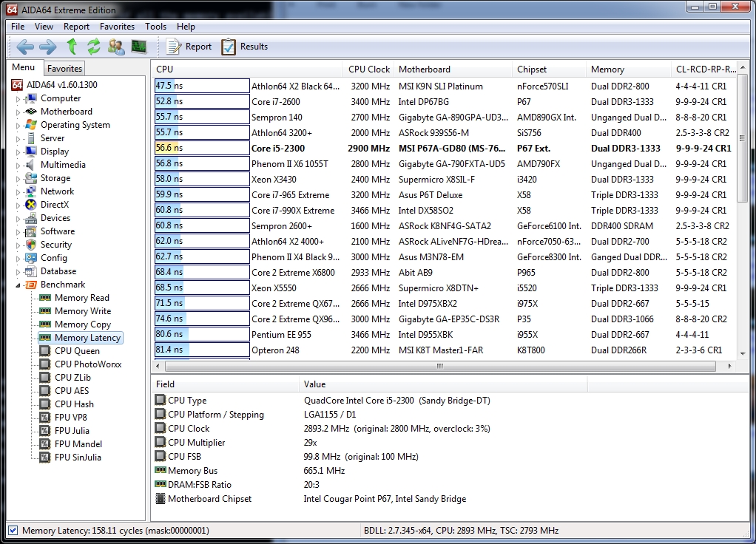
Task: Select the Config tree item
Action: point(53,258)
